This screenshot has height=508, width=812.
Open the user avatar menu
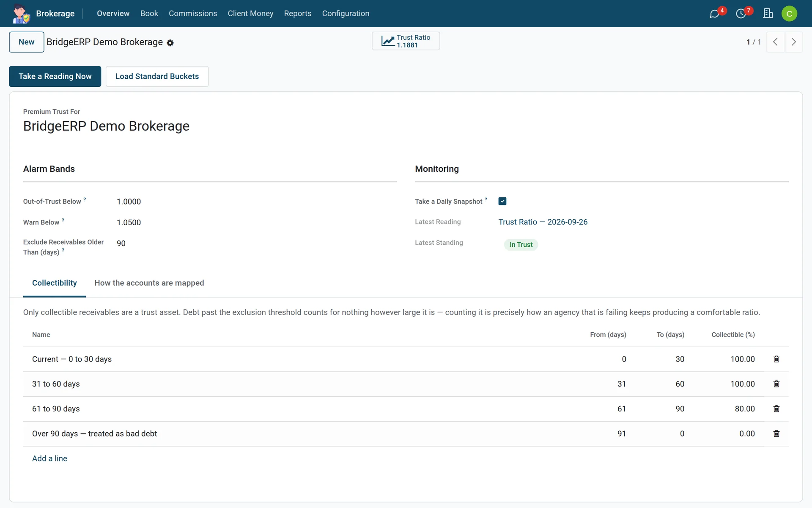click(x=789, y=14)
